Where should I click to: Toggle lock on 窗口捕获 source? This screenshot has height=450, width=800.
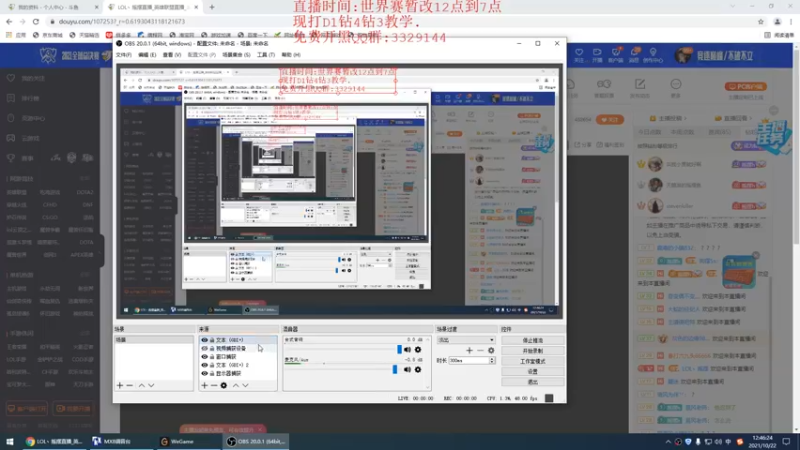tap(212, 357)
